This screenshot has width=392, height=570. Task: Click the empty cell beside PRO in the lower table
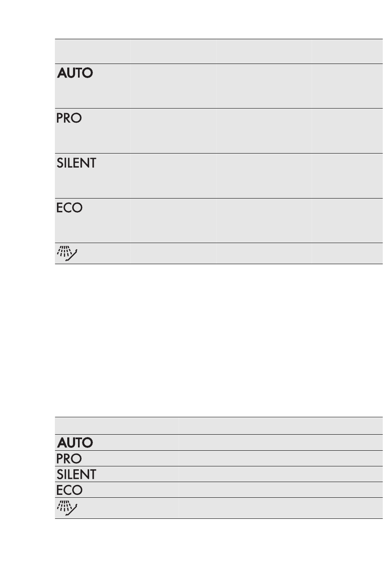(x=281, y=459)
